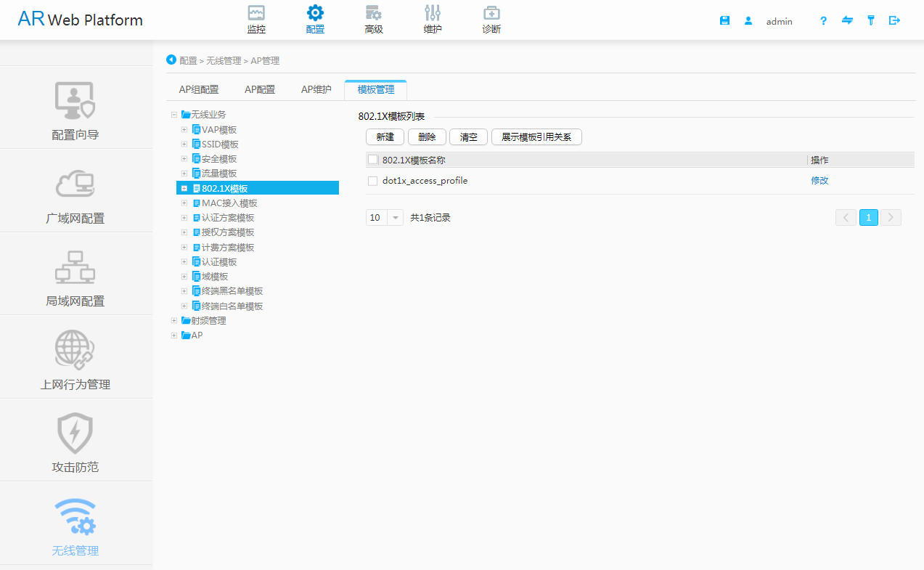Open the 维护 (Maintenance) icon

pyautogui.click(x=432, y=18)
